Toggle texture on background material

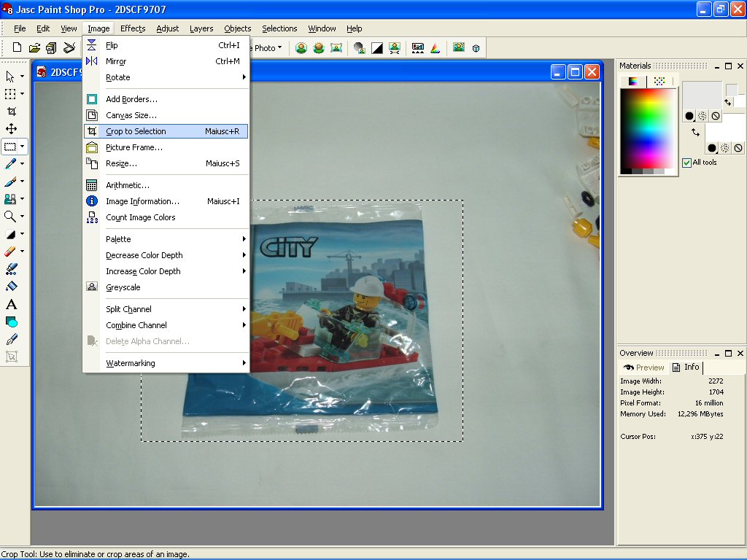click(x=724, y=148)
